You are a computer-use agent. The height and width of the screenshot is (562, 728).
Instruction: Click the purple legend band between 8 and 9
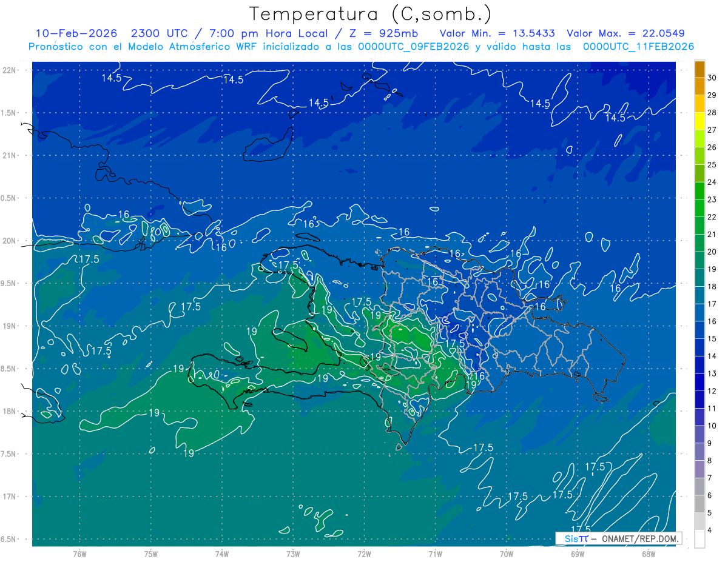(699, 452)
